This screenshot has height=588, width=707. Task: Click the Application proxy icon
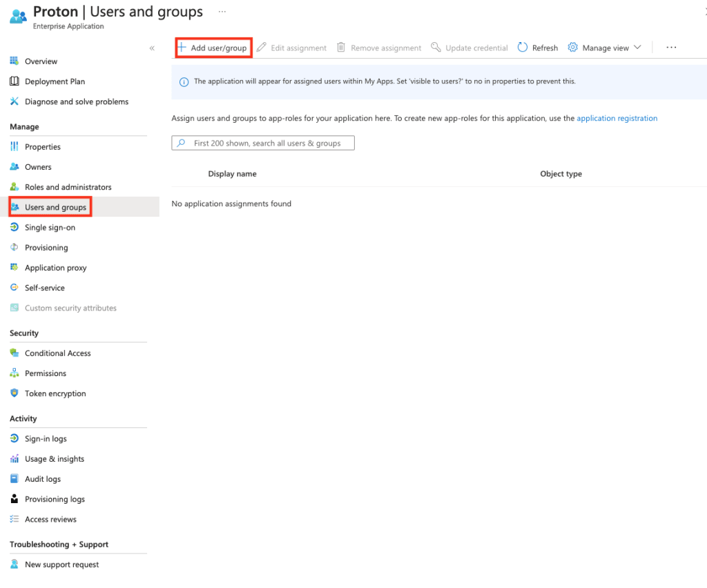pos(14,267)
